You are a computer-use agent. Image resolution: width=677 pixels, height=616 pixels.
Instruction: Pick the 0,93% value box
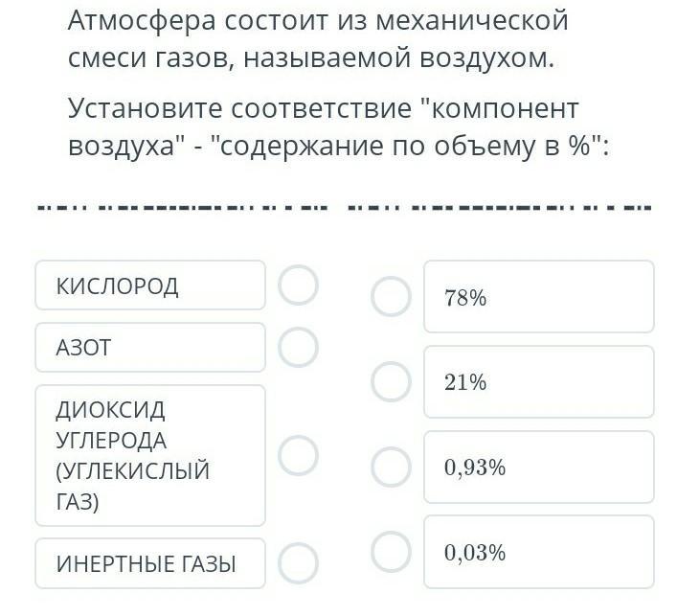pos(539,467)
